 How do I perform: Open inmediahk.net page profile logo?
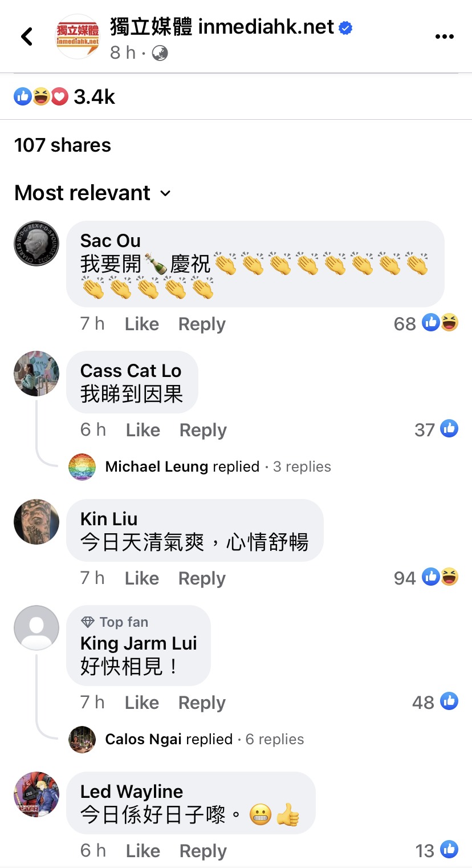coord(77,36)
